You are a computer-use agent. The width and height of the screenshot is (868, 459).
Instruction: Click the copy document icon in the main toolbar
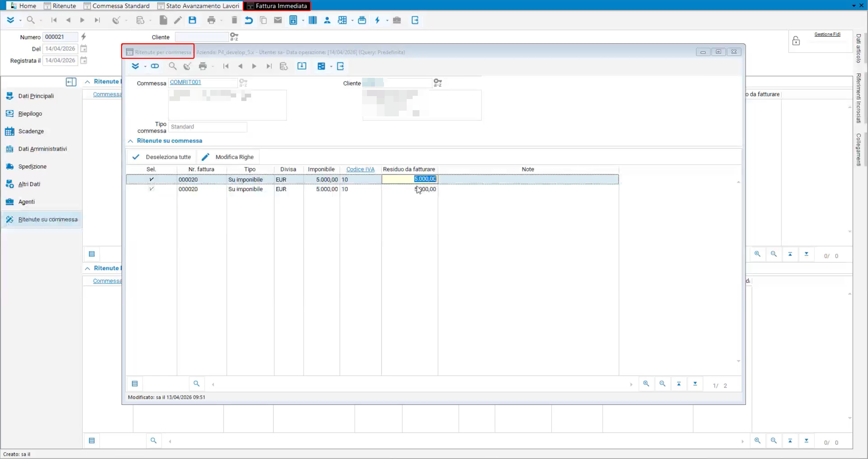pos(263,20)
